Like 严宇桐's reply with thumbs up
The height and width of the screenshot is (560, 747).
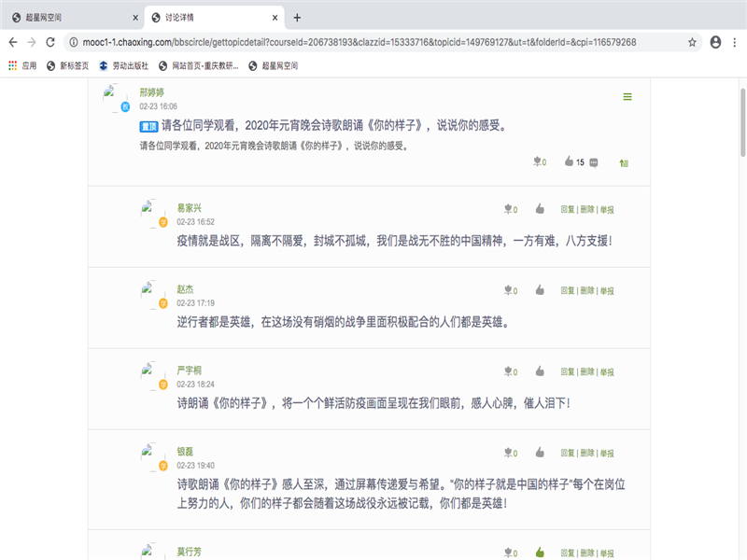pyautogui.click(x=540, y=371)
